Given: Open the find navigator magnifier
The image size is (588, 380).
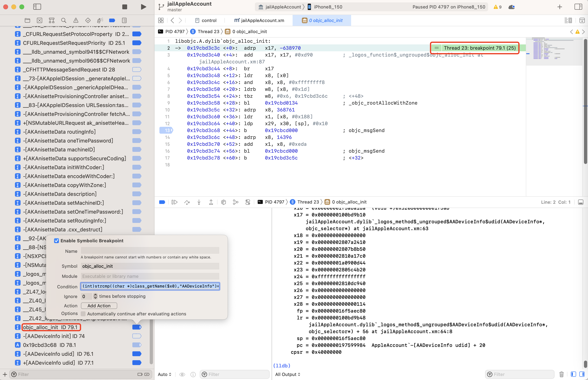Looking at the screenshot, I should click(64, 20).
